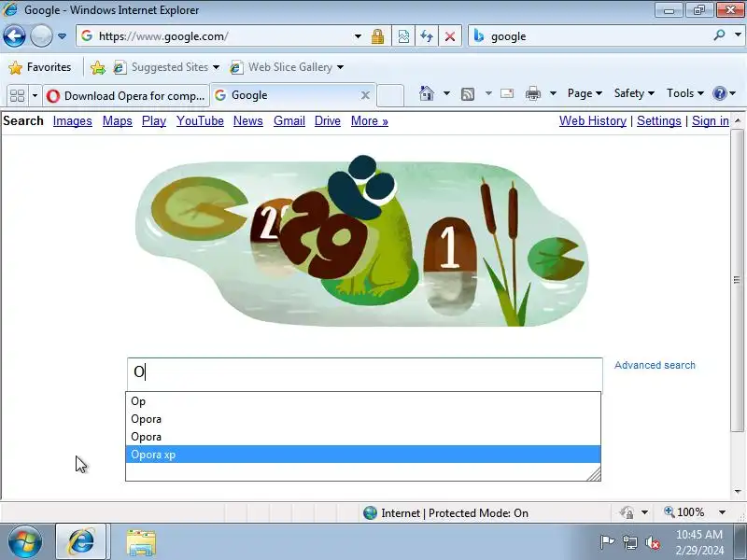Open the Gmail link
This screenshot has width=747, height=560.
click(x=289, y=121)
